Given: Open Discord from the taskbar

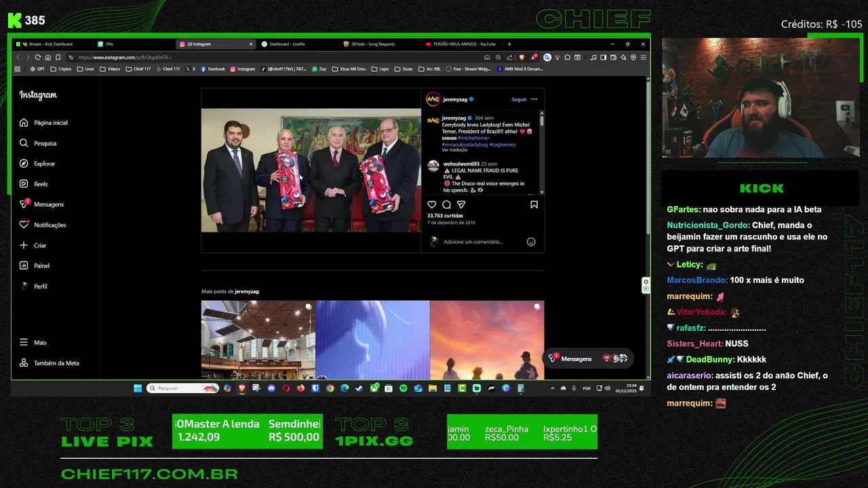Looking at the screenshot, I should [271, 388].
